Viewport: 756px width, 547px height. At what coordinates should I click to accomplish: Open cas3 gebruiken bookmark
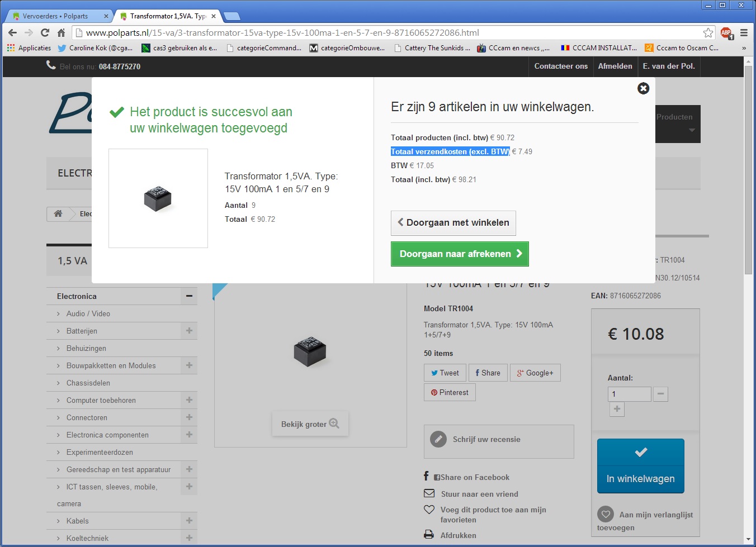pos(179,48)
